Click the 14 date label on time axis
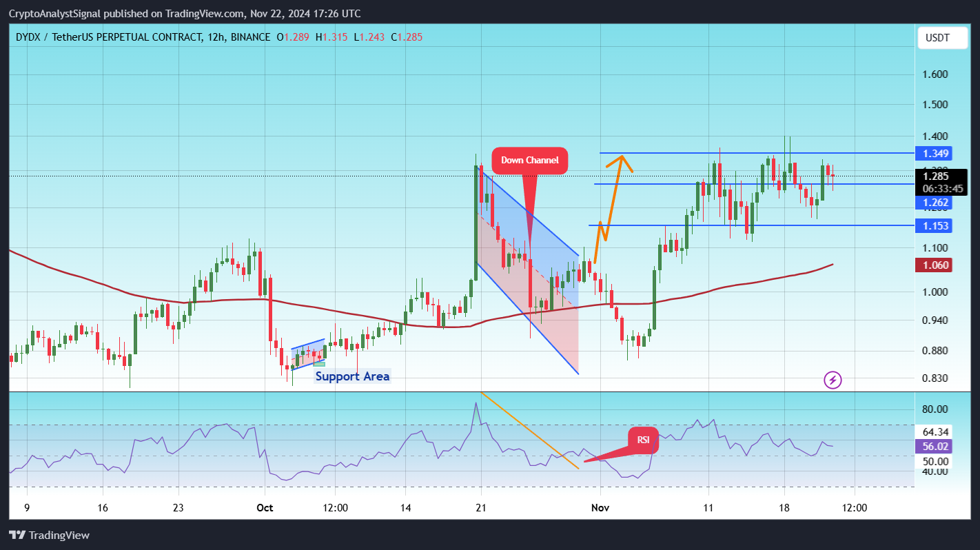980x550 pixels. (x=405, y=508)
